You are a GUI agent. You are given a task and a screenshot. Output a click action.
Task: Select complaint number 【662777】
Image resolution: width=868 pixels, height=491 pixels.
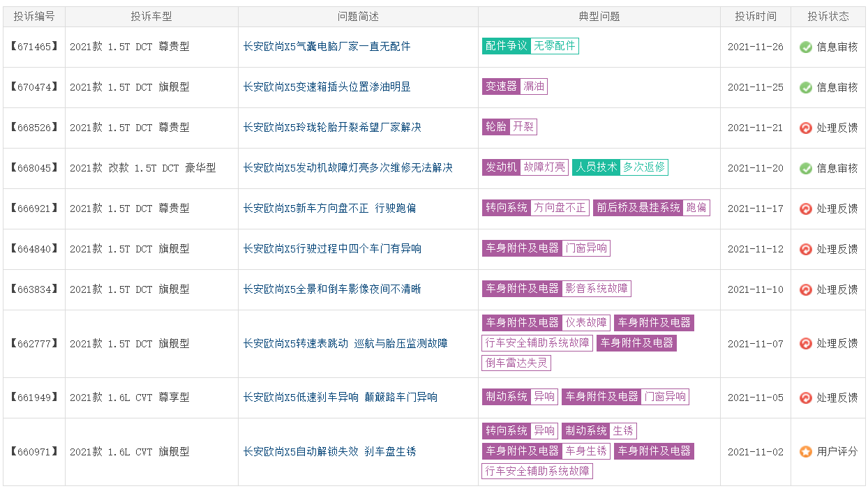coord(34,343)
